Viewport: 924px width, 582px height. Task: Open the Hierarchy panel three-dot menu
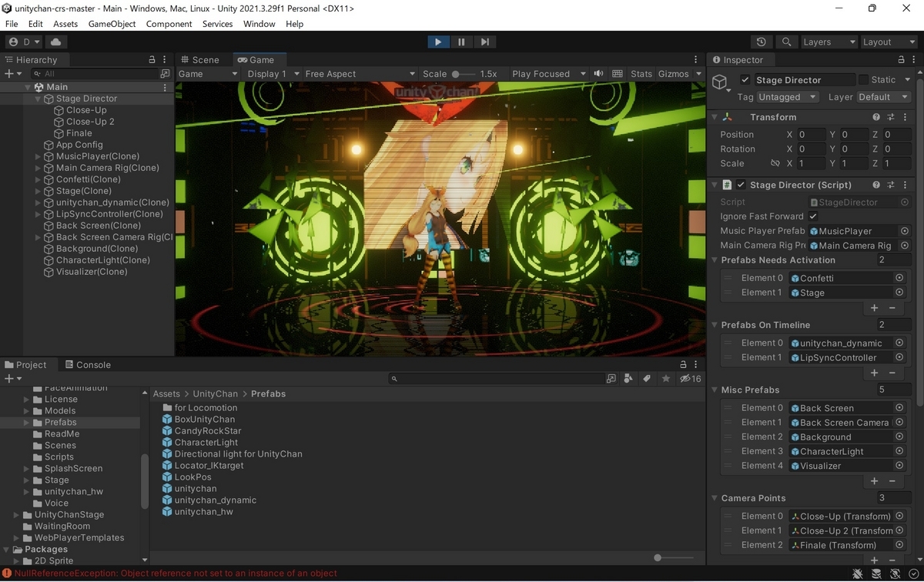point(165,59)
